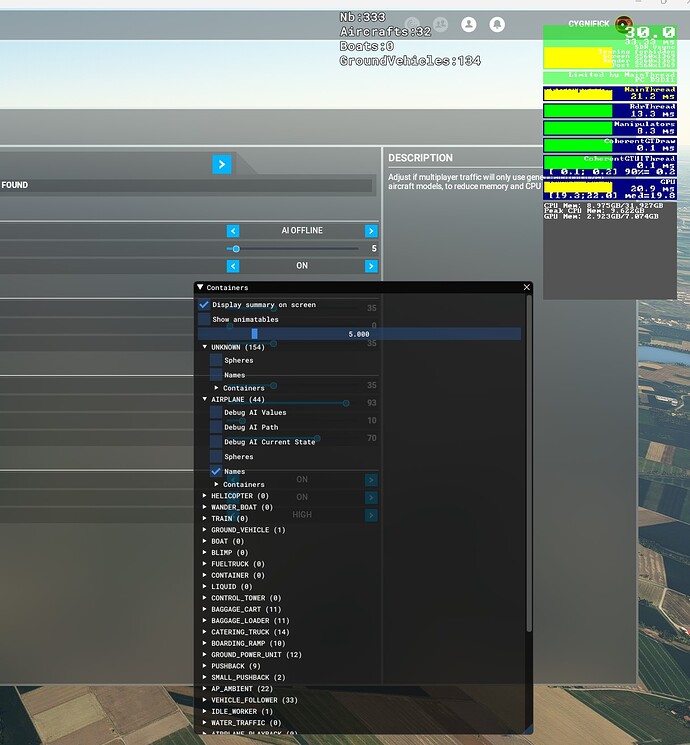Open the notifications bell icon
The image size is (690, 745).
click(497, 24)
